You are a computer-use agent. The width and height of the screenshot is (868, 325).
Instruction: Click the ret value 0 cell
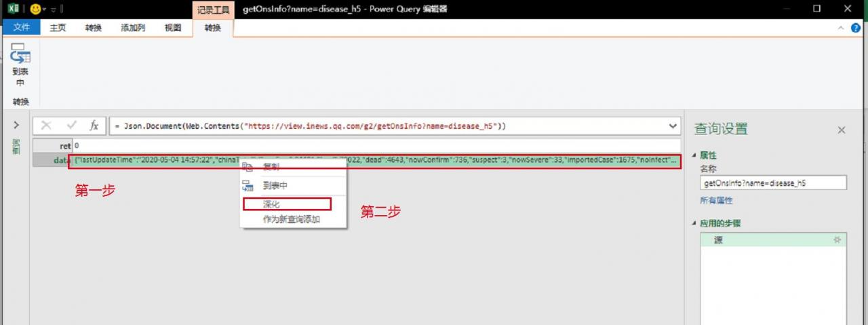pos(376,146)
